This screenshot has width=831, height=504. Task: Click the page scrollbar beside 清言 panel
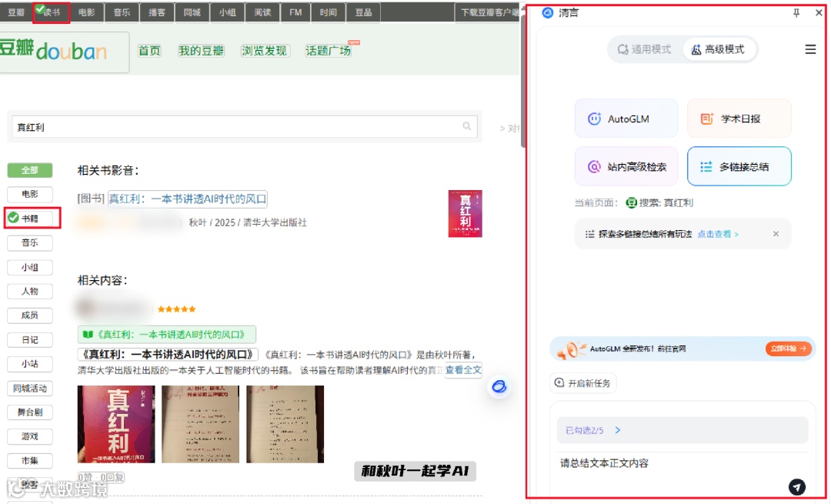(x=522, y=79)
